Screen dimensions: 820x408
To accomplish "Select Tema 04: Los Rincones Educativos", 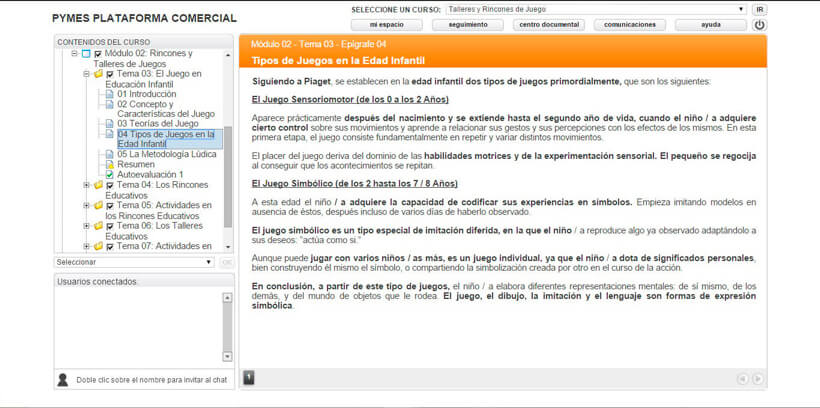I will tap(157, 190).
